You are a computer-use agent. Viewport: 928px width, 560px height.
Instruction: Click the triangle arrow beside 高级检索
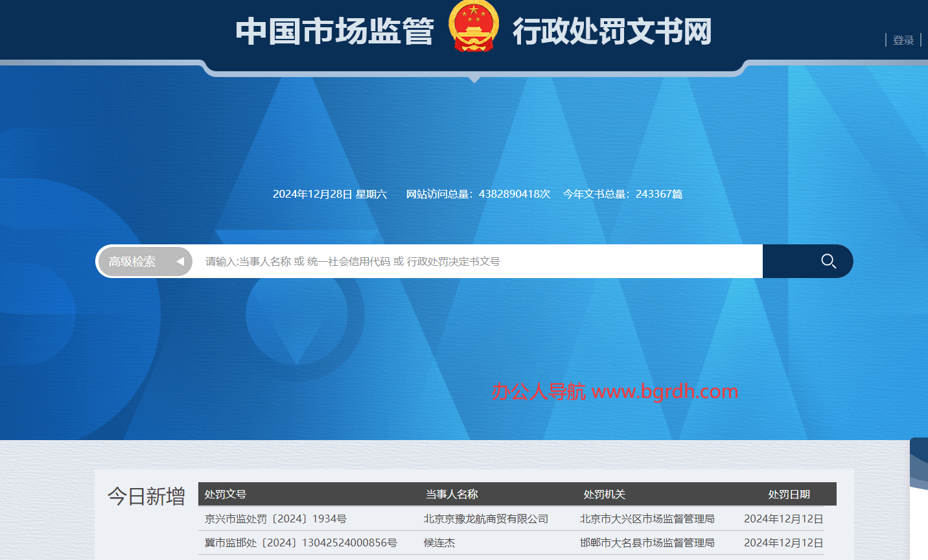point(181,261)
